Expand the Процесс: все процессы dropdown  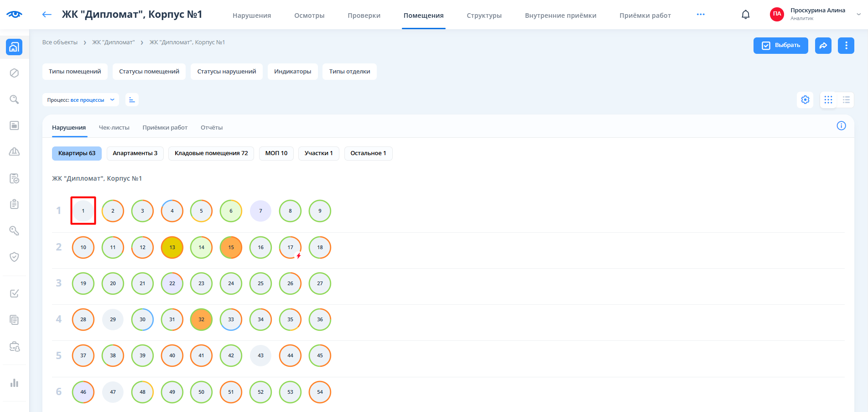coord(81,100)
